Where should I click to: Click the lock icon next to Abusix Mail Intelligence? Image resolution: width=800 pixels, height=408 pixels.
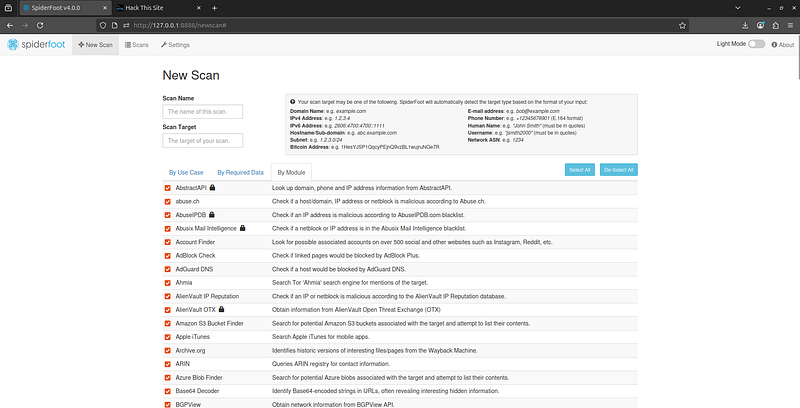tap(242, 228)
